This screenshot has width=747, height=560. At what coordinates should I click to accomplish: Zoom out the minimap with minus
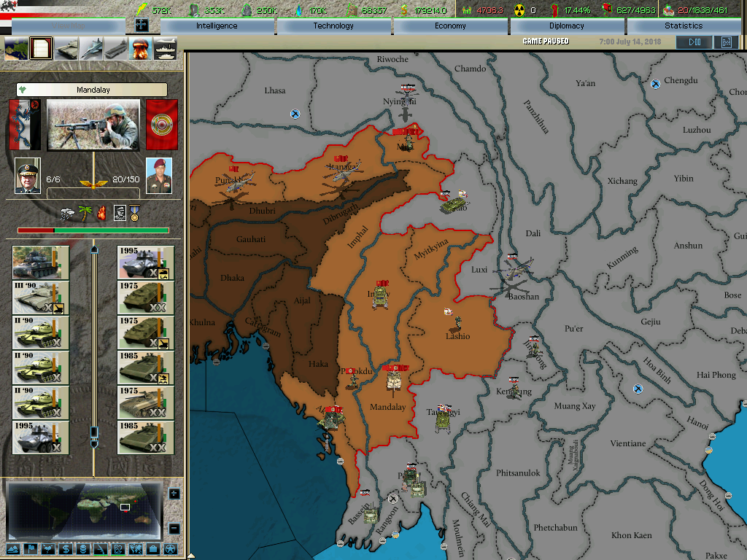[x=174, y=528]
